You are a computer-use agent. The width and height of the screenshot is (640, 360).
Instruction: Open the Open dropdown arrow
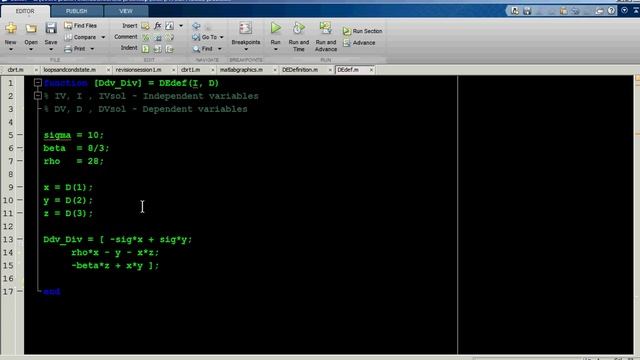(31, 50)
